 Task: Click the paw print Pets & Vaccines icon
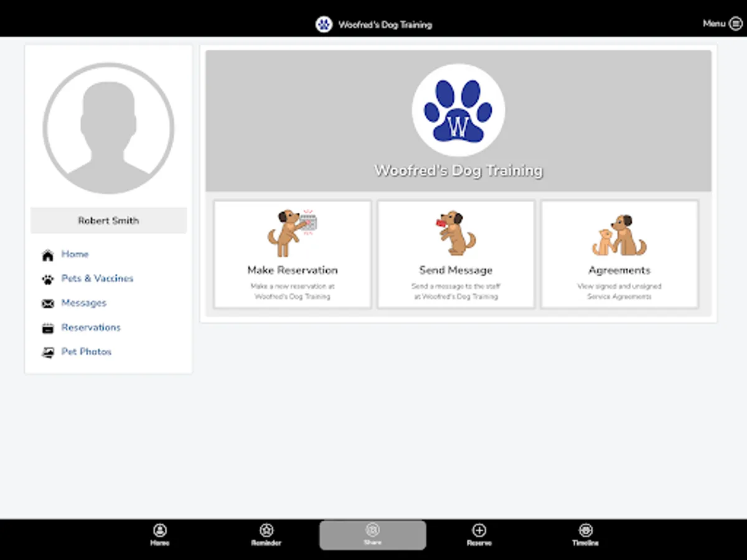47,278
